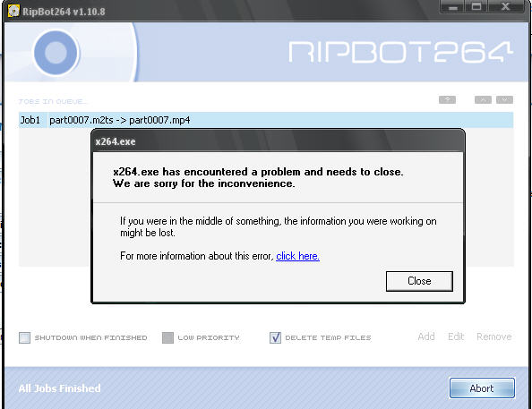Select Job1 part0007.m2ts row

coord(266,120)
